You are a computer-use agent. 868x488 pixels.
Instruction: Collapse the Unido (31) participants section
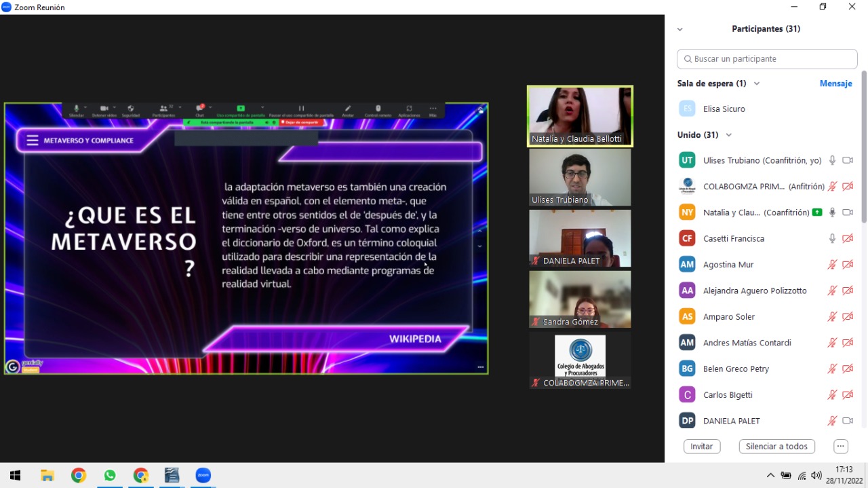coord(729,135)
